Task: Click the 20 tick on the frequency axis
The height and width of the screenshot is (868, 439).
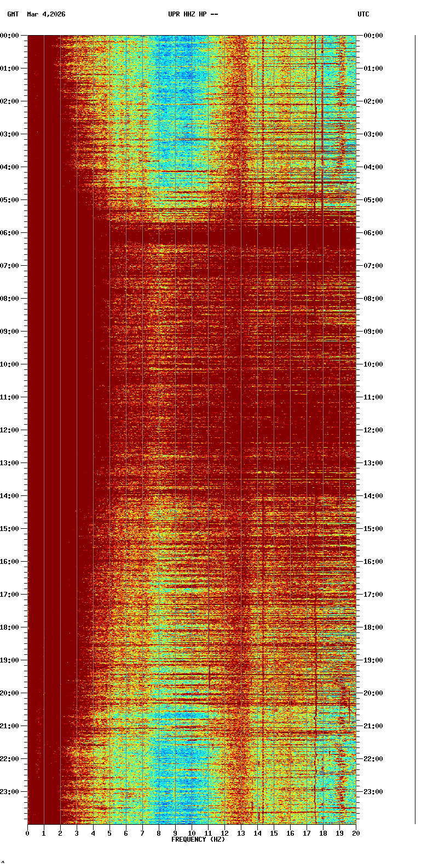Action: point(356,833)
